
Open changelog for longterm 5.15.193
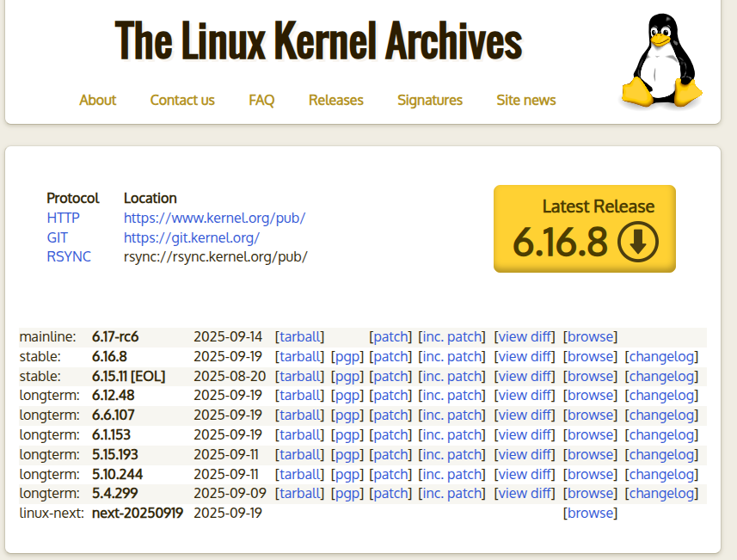pos(661,455)
